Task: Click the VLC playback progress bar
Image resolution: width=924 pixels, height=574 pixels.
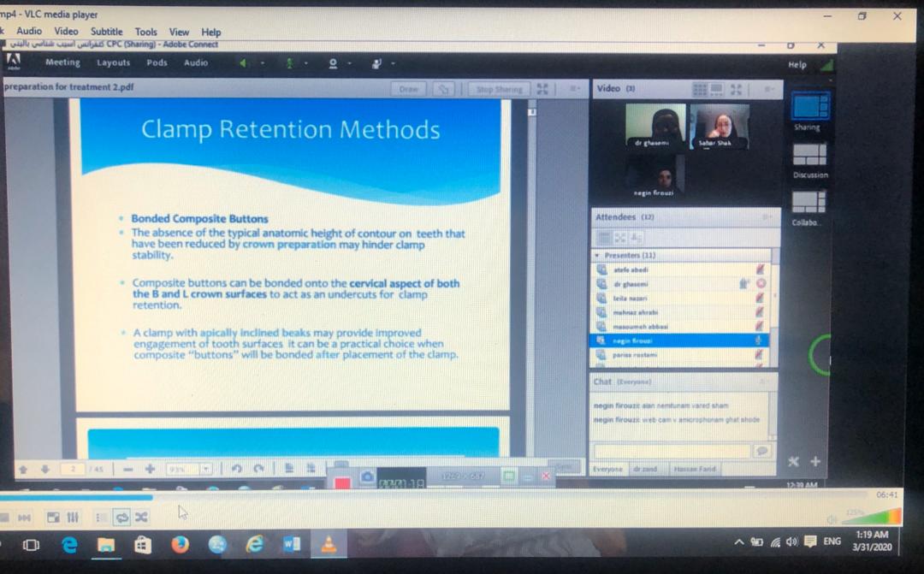Action: coord(428,496)
